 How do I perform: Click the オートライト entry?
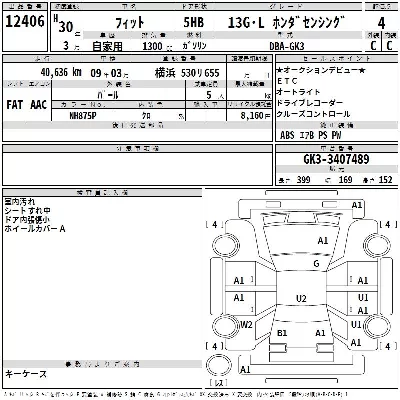298,92
